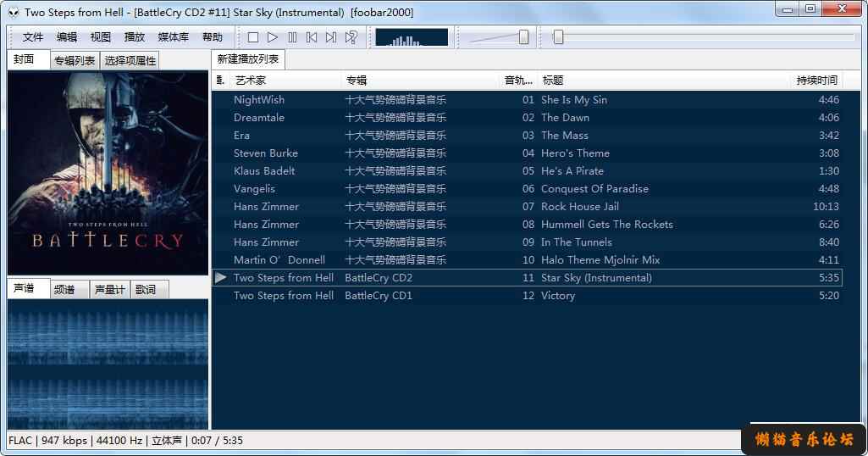Click artist Vangelis in playlist

coord(254,188)
